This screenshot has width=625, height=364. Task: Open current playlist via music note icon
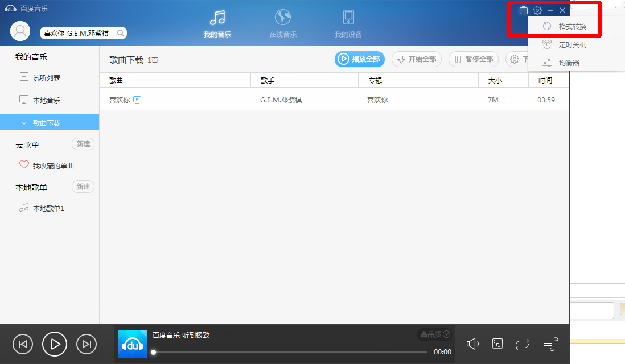[x=549, y=344]
